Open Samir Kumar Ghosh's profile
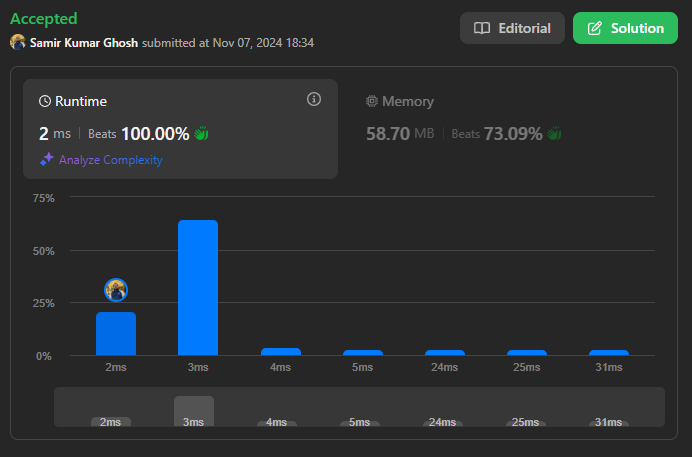Viewport: 692px width, 457px height. (x=85, y=43)
